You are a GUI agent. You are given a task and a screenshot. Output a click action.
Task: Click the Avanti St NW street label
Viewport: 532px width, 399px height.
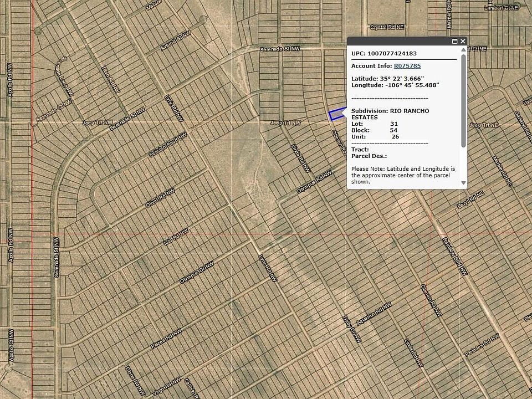175,41
